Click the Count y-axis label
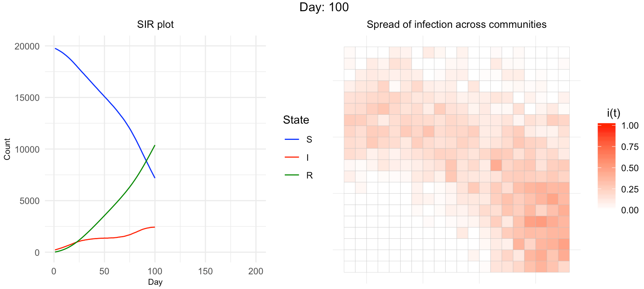The height and width of the screenshot is (289, 644). tap(7, 149)
